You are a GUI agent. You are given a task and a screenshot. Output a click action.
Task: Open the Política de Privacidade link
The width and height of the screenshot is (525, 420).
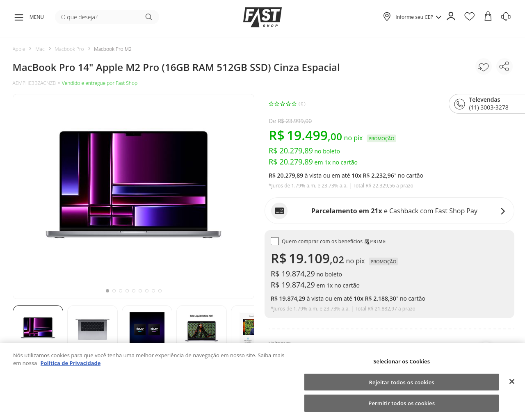71,363
